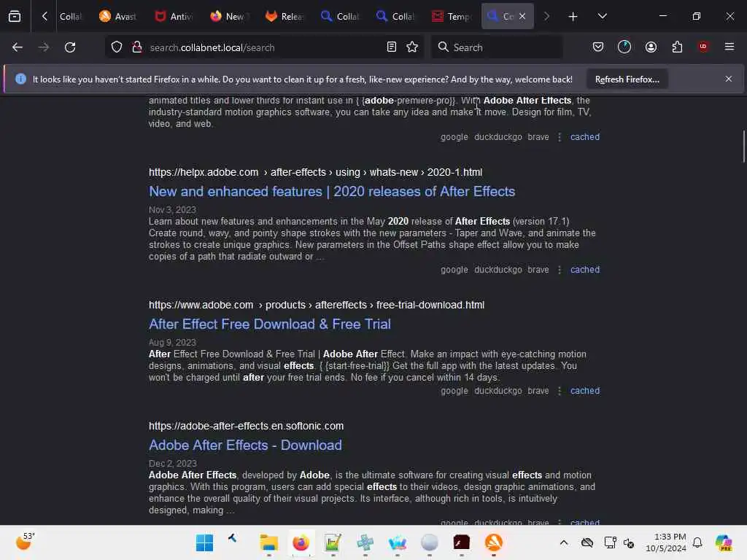The image size is (747, 560).
Task: Switch to the Avast tab
Action: click(x=118, y=16)
